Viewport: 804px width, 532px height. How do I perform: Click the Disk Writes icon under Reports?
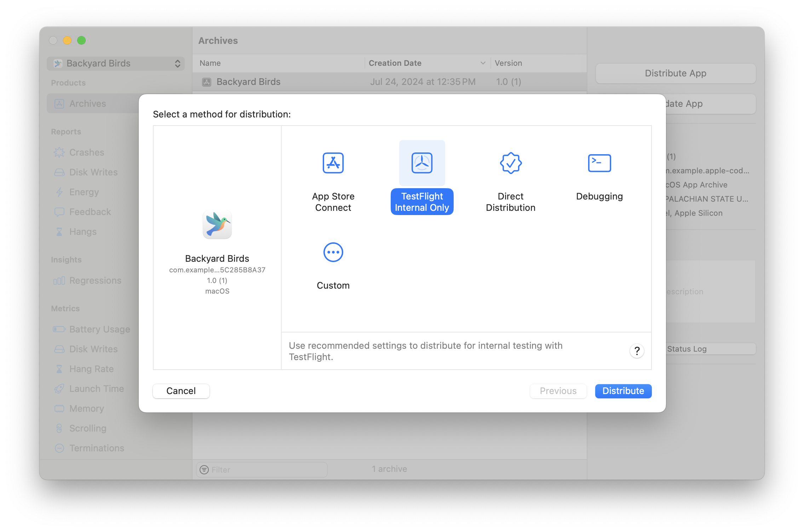pyautogui.click(x=59, y=172)
